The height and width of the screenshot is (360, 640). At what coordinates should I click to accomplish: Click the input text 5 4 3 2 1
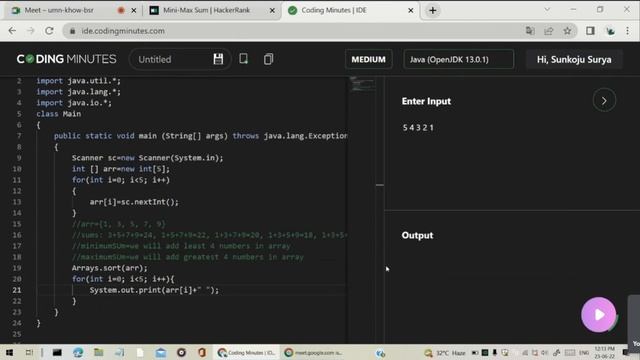[418, 127]
